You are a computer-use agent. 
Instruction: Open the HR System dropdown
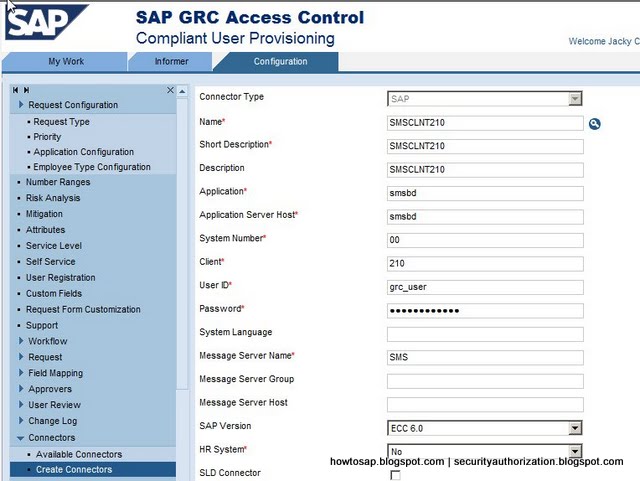click(x=575, y=451)
